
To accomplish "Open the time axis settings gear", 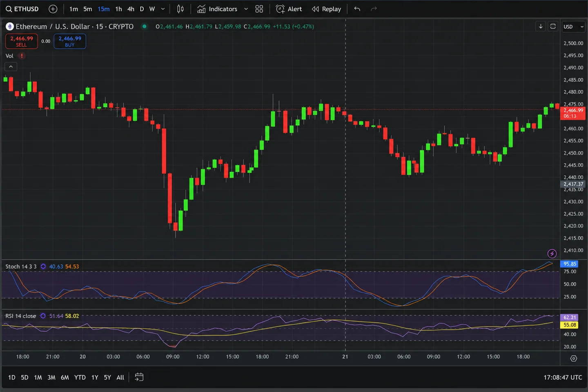I will pyautogui.click(x=574, y=359).
